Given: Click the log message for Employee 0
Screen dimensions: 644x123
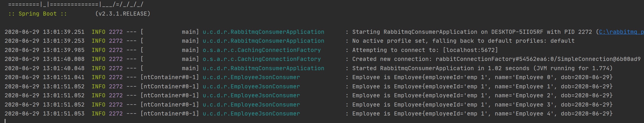Looking at the screenshot, I should tap(482, 77).
